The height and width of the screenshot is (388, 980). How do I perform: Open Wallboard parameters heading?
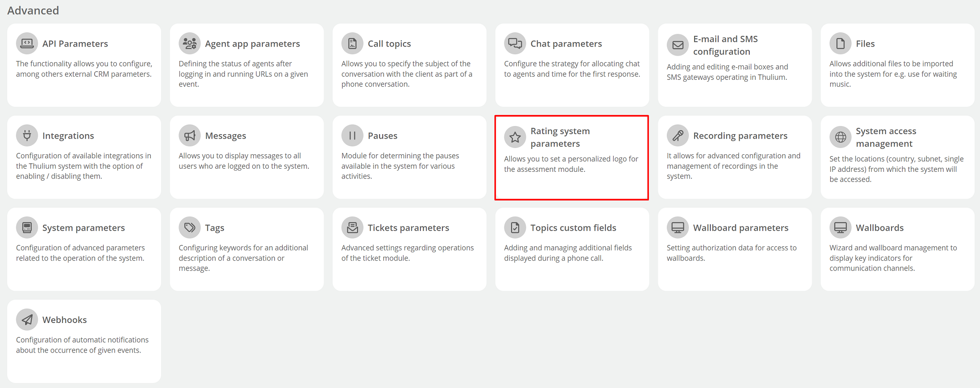point(740,228)
